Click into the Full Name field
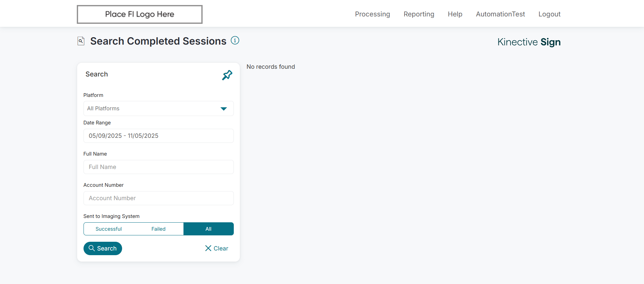This screenshot has height=284, width=644. (158, 167)
